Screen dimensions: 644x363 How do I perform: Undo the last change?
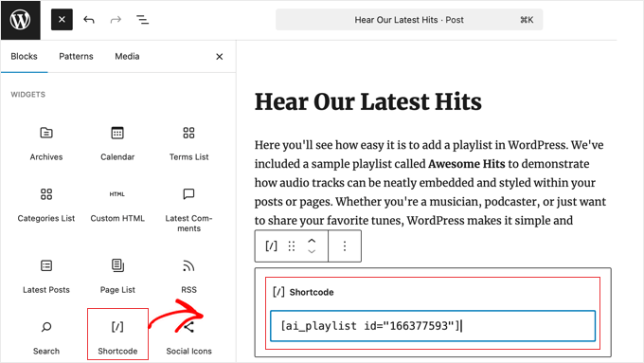coord(89,20)
